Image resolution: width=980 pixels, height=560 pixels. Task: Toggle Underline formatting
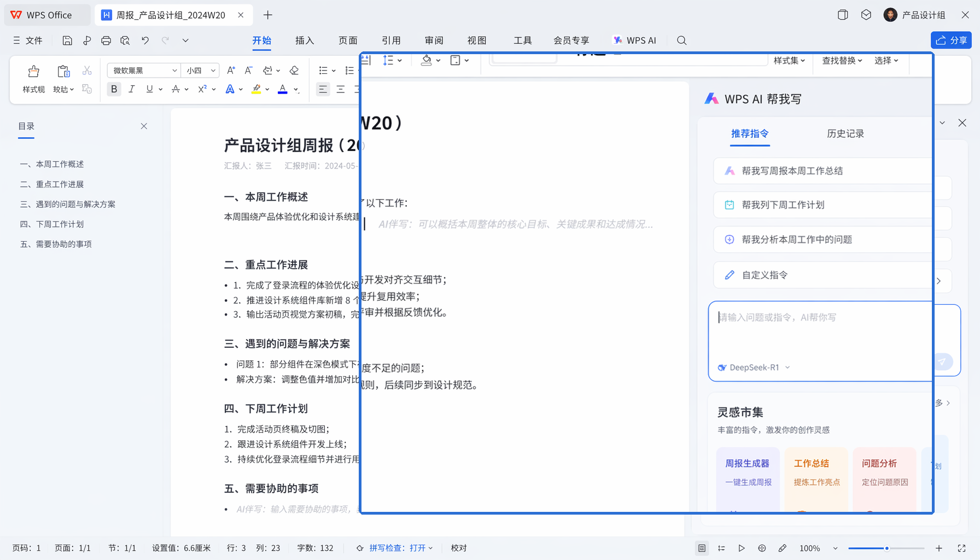(149, 89)
